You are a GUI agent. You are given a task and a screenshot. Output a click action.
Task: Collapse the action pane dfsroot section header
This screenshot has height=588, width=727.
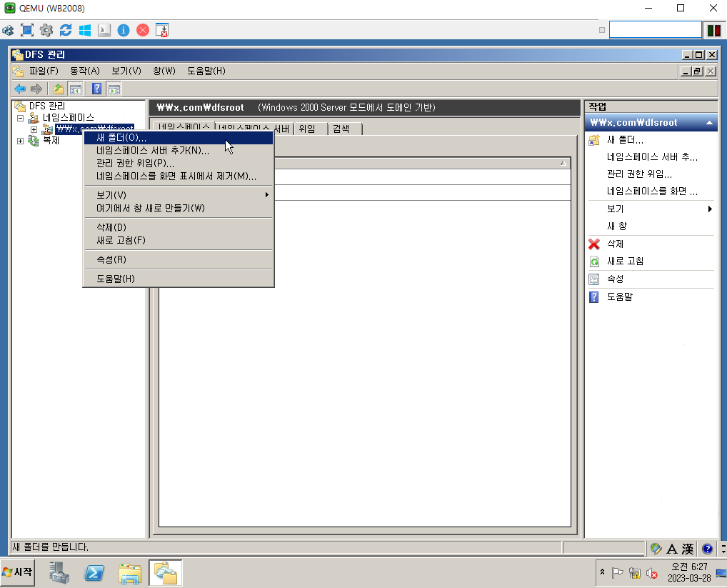point(709,123)
